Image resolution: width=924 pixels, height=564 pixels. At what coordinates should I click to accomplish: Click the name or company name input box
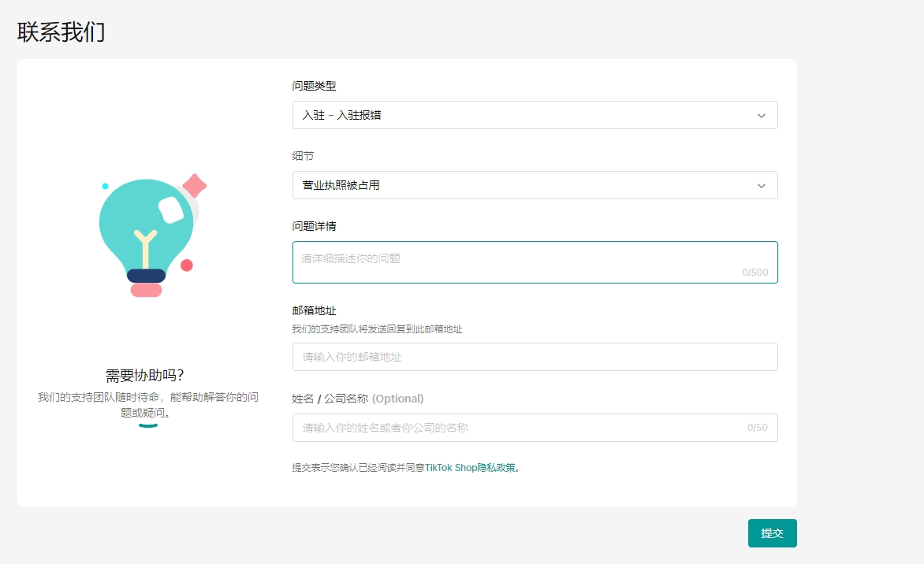coord(535,428)
